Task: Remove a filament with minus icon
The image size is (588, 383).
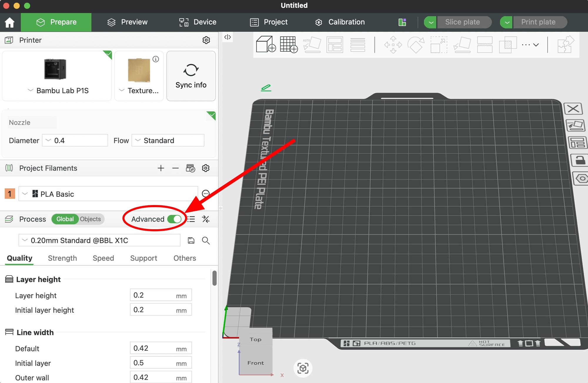Action: tap(176, 168)
